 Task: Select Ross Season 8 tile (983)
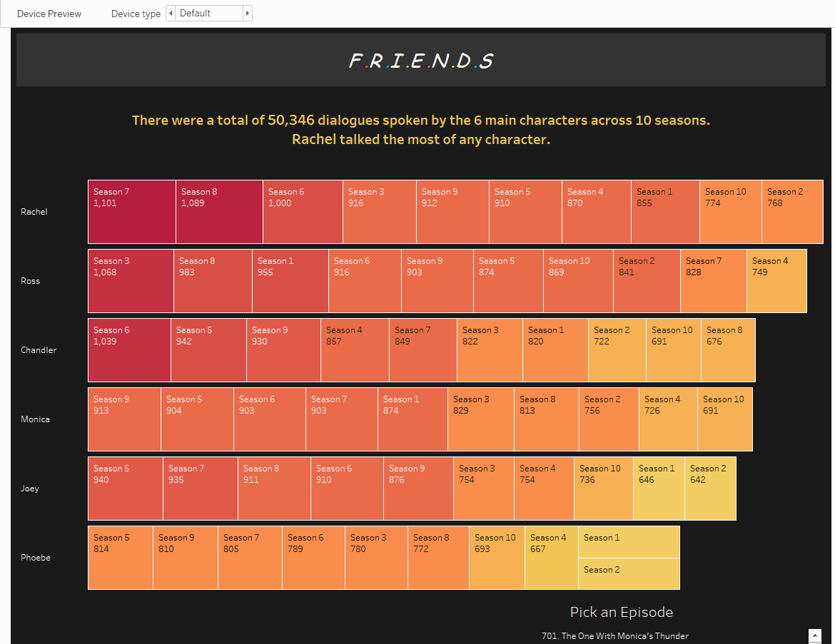point(213,281)
